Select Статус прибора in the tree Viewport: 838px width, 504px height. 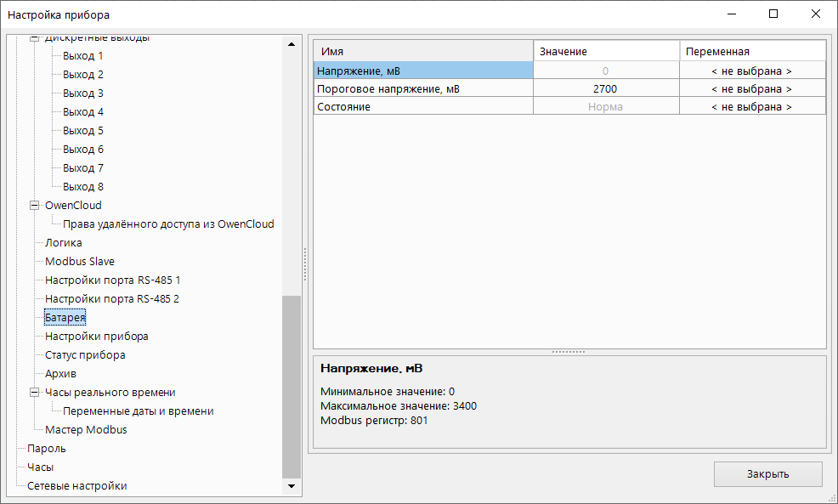85,355
